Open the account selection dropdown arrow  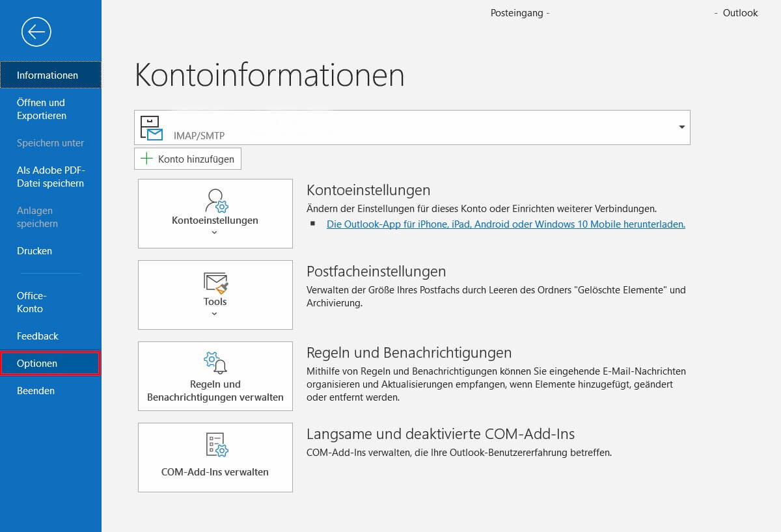(x=682, y=127)
